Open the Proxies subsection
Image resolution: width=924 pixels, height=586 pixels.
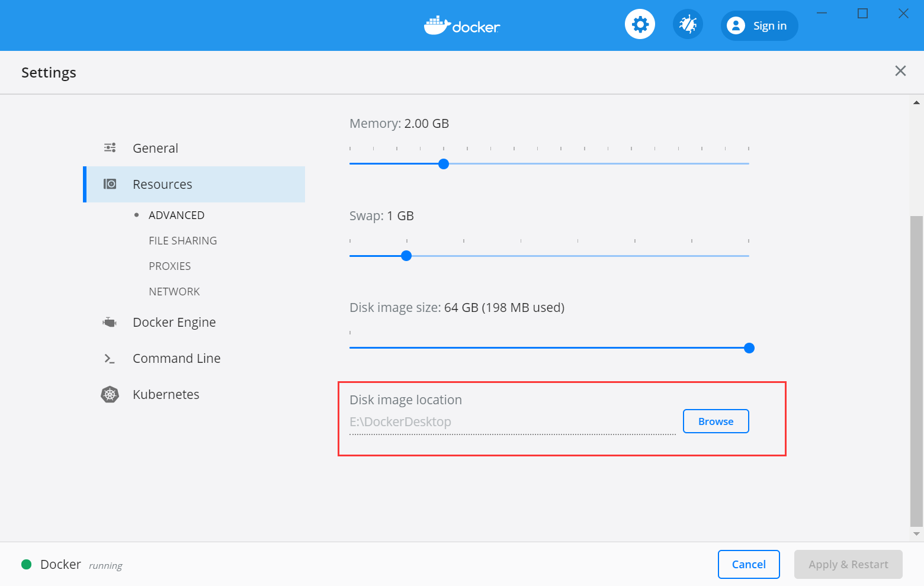pos(169,266)
